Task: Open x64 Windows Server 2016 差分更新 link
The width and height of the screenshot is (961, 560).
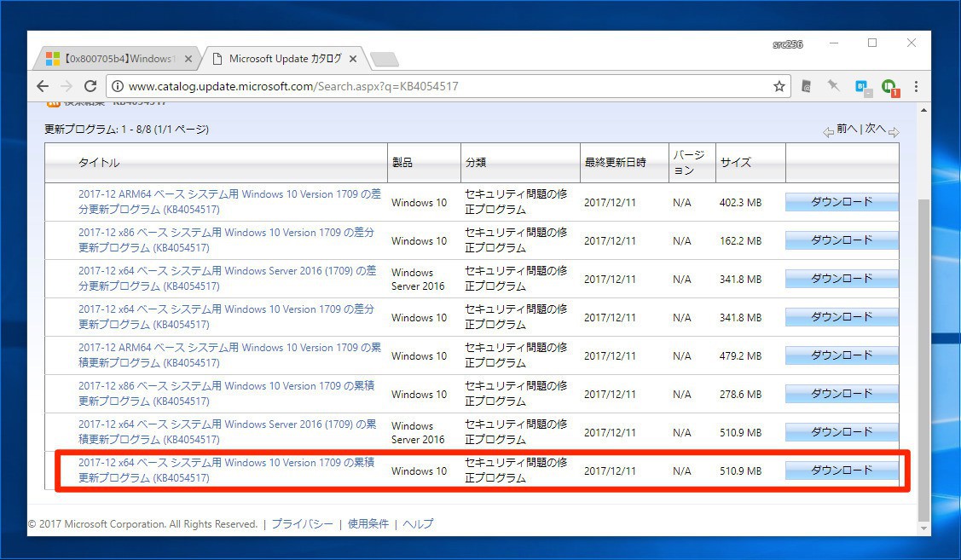Action: 228,278
